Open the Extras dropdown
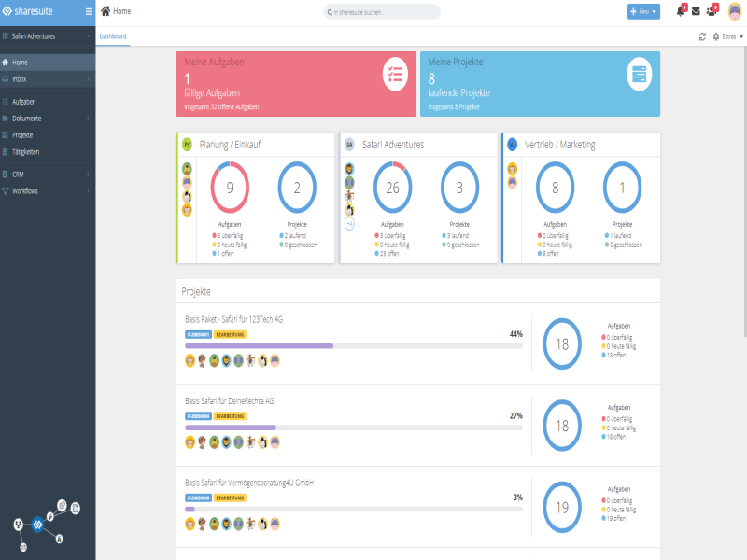This screenshot has width=747, height=560. click(x=726, y=34)
